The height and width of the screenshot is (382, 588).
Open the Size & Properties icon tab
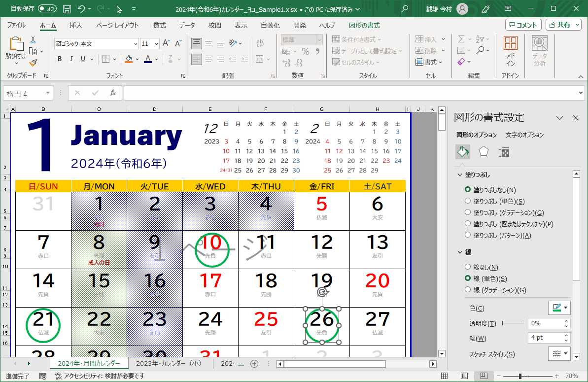(x=504, y=152)
